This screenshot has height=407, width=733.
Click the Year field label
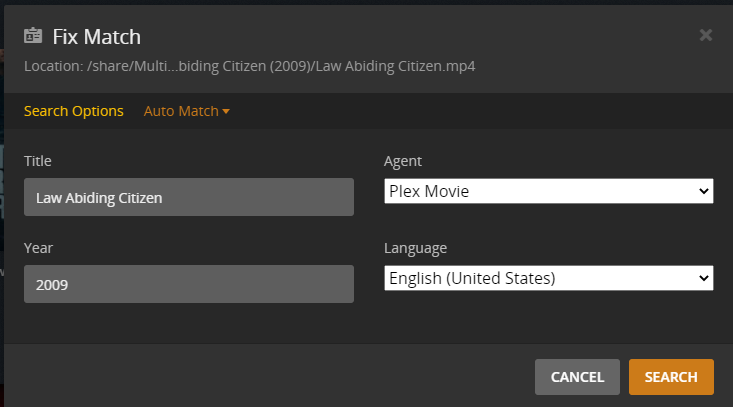(x=37, y=248)
